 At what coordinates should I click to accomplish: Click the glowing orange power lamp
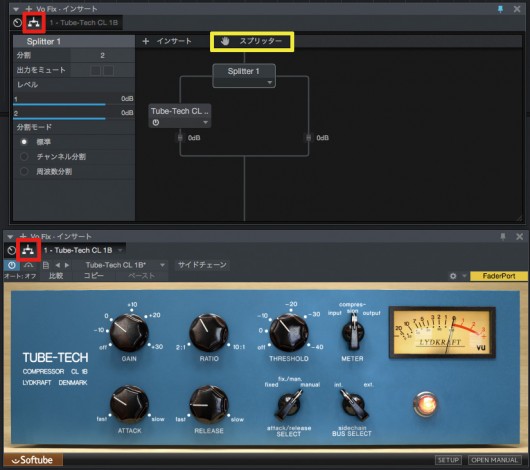click(x=425, y=404)
